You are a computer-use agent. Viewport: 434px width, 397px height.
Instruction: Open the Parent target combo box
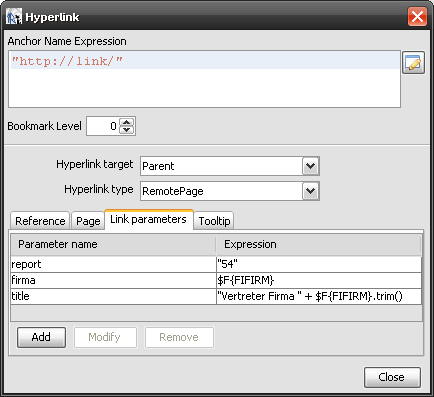point(230,166)
